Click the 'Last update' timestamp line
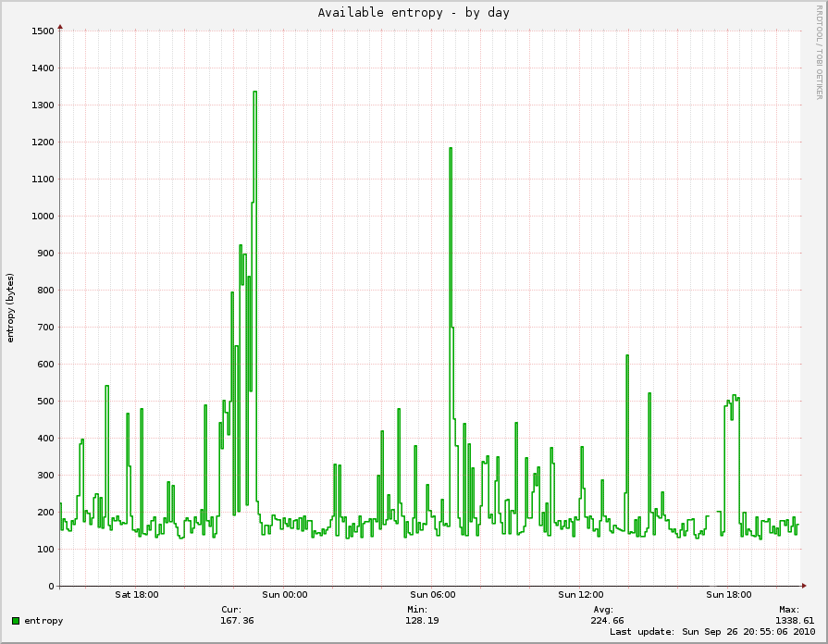This screenshot has height=644, width=828. coord(712,632)
